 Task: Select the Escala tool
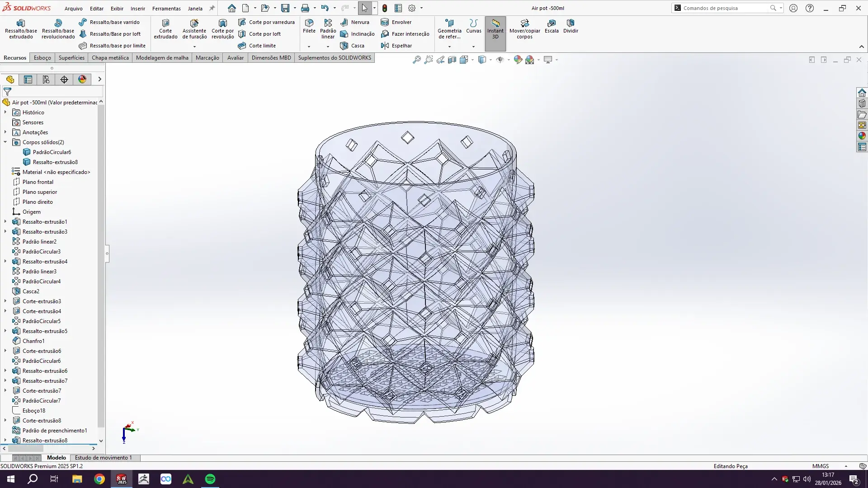pos(552,26)
